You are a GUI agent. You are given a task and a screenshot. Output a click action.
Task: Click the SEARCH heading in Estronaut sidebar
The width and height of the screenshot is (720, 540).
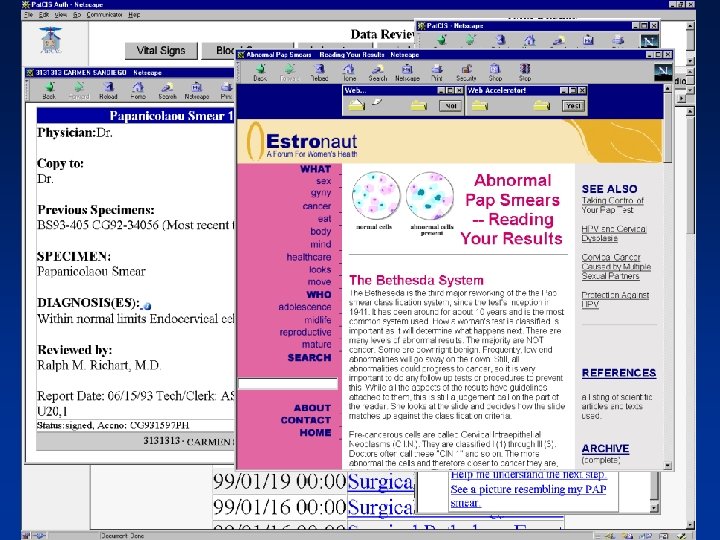tap(309, 357)
